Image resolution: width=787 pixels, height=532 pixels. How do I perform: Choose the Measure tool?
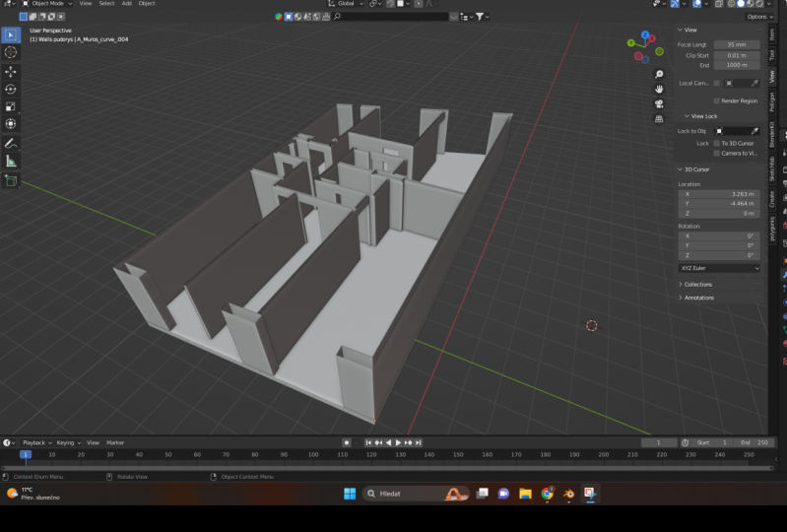click(11, 162)
